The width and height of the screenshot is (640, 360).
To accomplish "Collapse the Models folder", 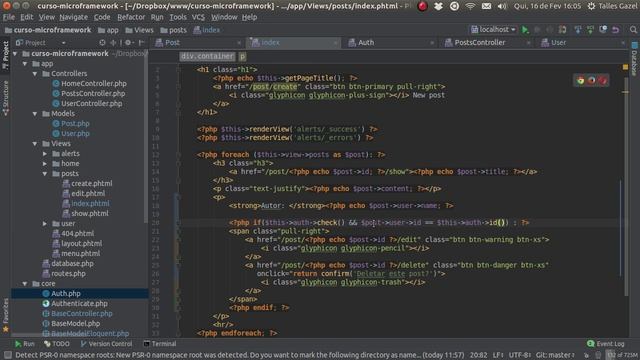I will pos(35,114).
